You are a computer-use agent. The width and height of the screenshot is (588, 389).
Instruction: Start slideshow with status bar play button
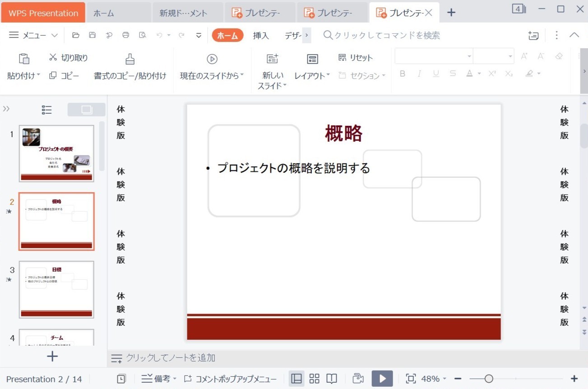(382, 379)
